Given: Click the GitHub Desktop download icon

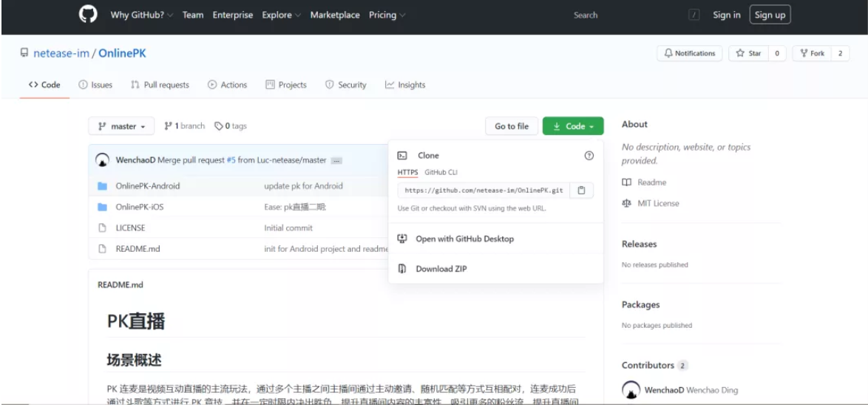Looking at the screenshot, I should (x=402, y=239).
